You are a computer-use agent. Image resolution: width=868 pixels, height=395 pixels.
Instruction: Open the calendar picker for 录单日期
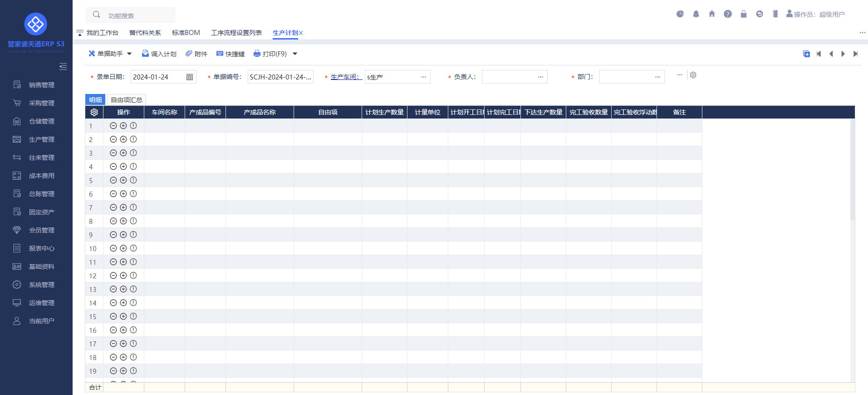point(190,77)
